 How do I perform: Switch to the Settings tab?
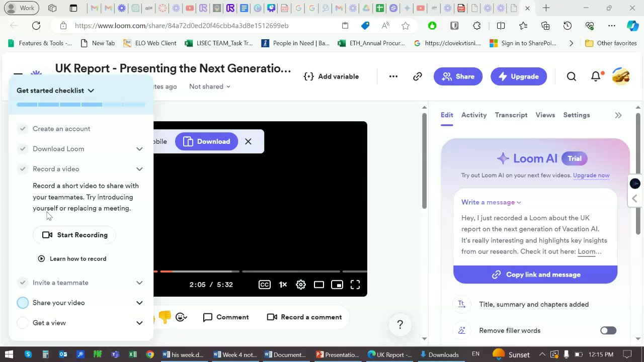[x=576, y=115]
